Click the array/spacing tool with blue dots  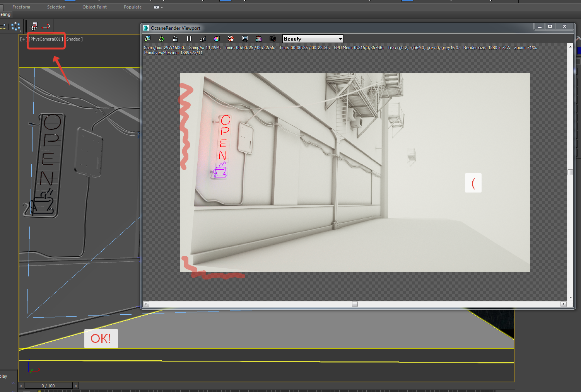coord(15,26)
